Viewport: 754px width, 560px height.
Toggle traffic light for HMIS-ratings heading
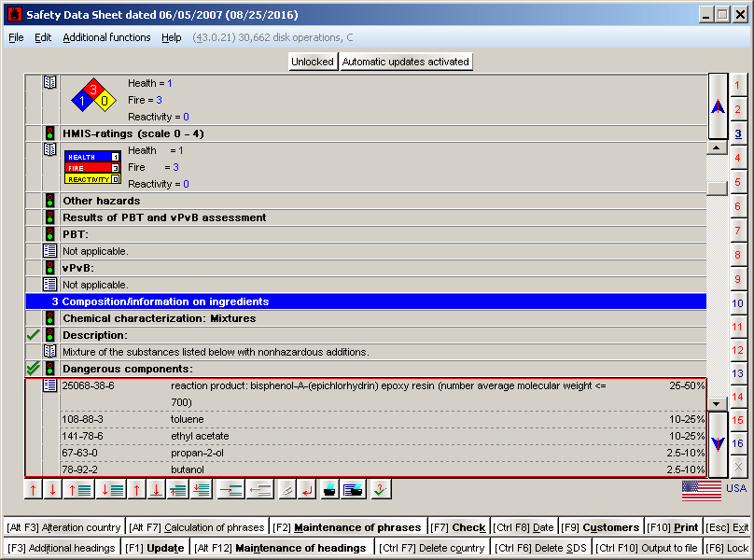50,133
